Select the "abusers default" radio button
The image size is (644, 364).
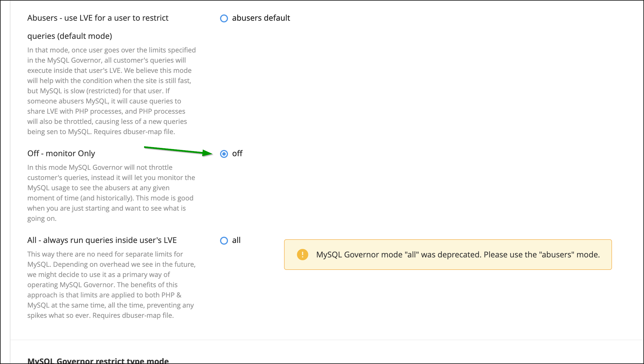[224, 18]
